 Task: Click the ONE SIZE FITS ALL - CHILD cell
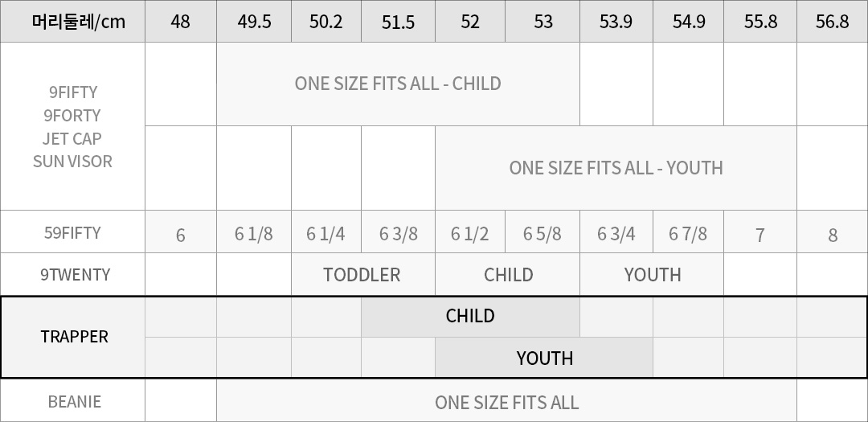click(398, 84)
